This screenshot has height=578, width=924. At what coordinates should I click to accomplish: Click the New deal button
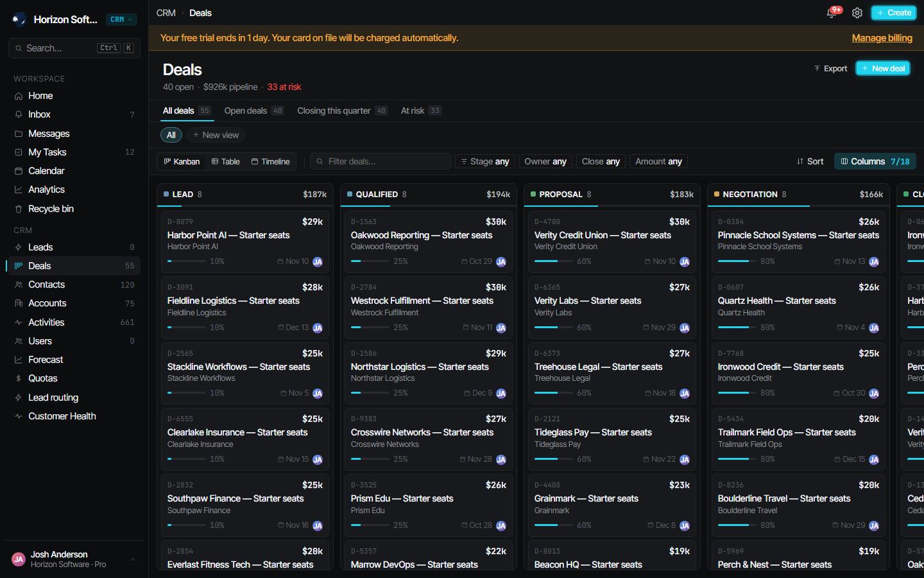click(883, 68)
